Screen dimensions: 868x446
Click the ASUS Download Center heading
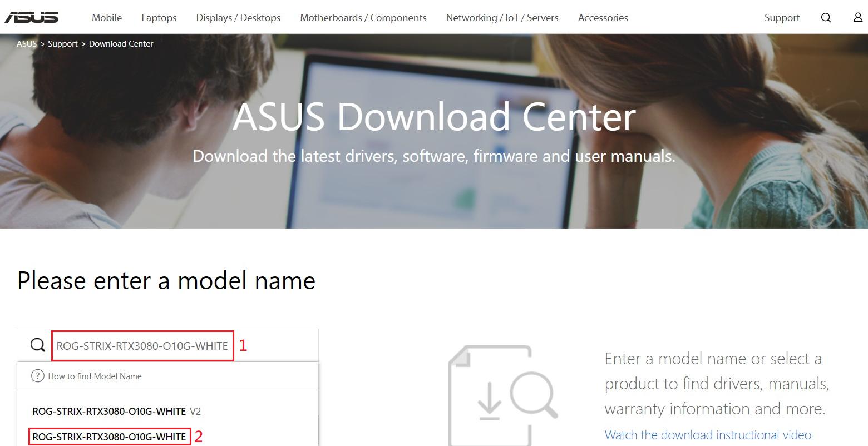pos(434,117)
